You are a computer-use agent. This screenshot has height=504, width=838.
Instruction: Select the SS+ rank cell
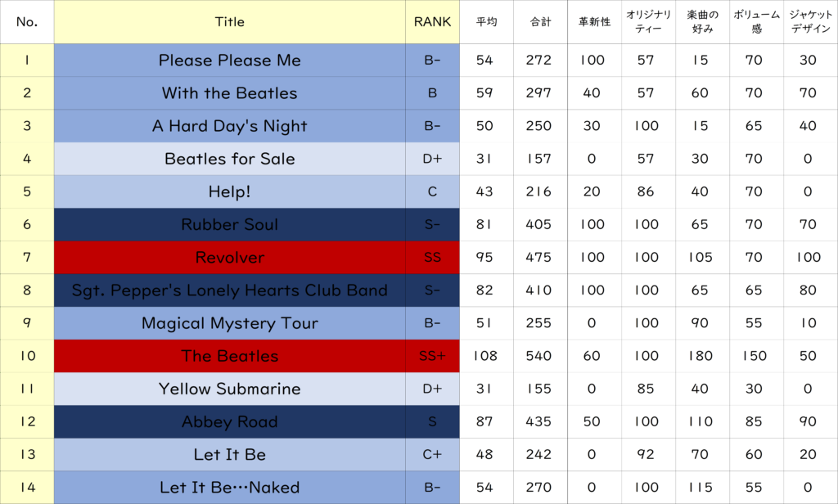click(x=432, y=356)
